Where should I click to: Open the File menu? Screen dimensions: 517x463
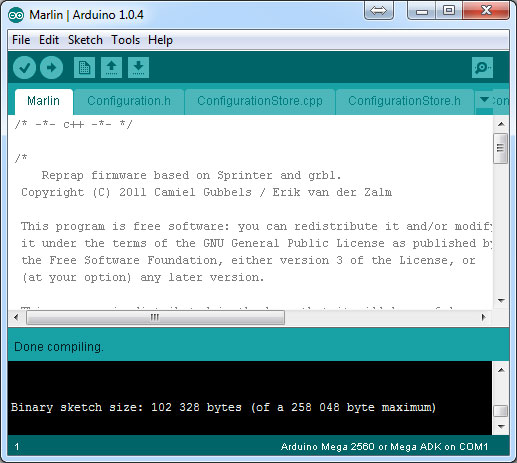pyautogui.click(x=21, y=40)
